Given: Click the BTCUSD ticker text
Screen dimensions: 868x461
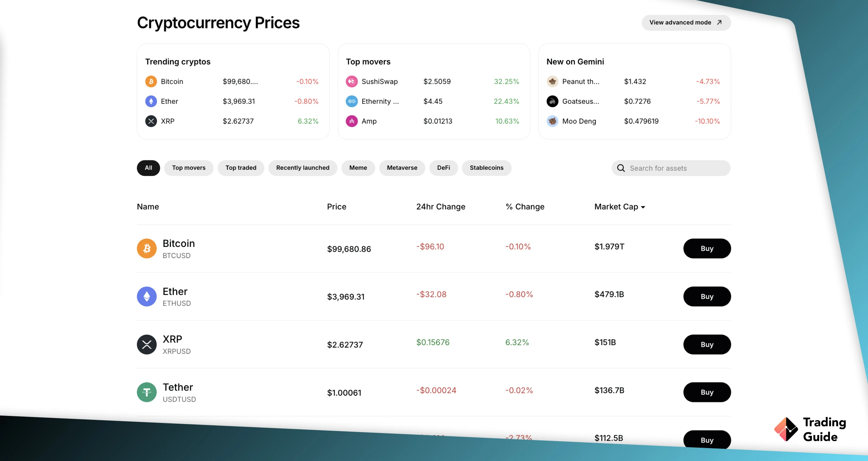Looking at the screenshot, I should click(177, 256).
